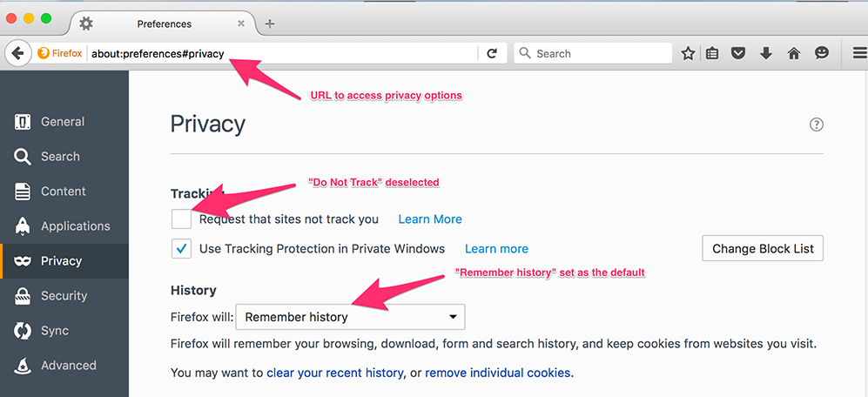Click the back arrow navigation button
868x397 pixels.
pyautogui.click(x=17, y=53)
